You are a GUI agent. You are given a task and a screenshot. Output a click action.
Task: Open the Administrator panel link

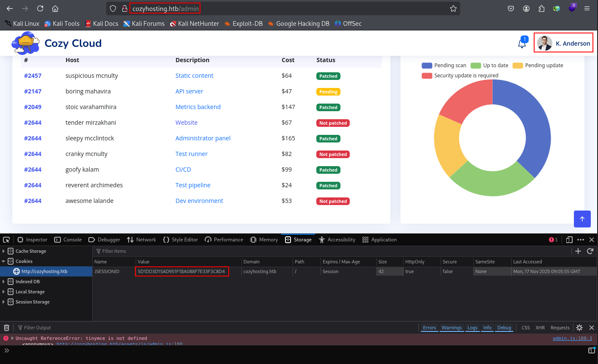(x=203, y=138)
